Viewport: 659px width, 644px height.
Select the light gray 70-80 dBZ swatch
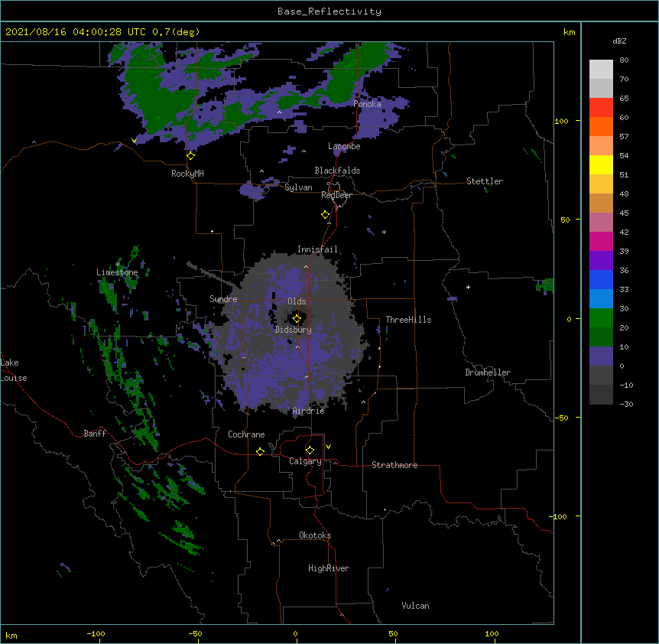601,70
